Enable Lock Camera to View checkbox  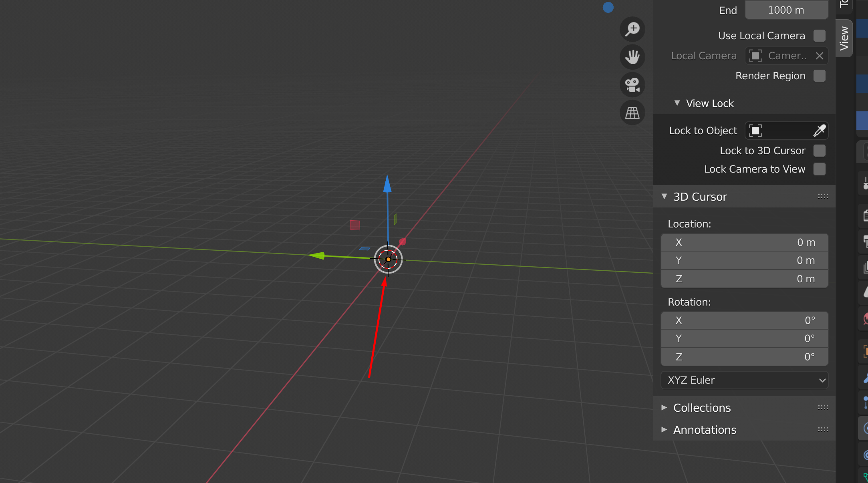[819, 169]
